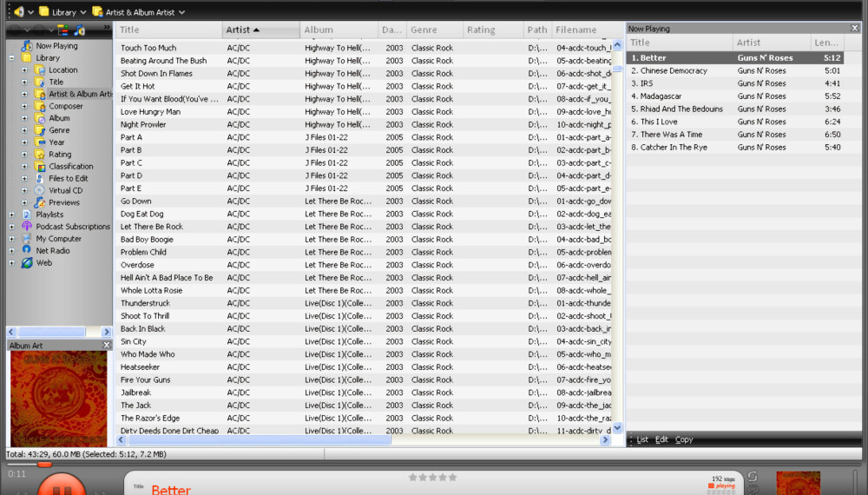Image resolution: width=868 pixels, height=495 pixels.
Task: Expand the Net Radio tree node
Action: coord(11,251)
